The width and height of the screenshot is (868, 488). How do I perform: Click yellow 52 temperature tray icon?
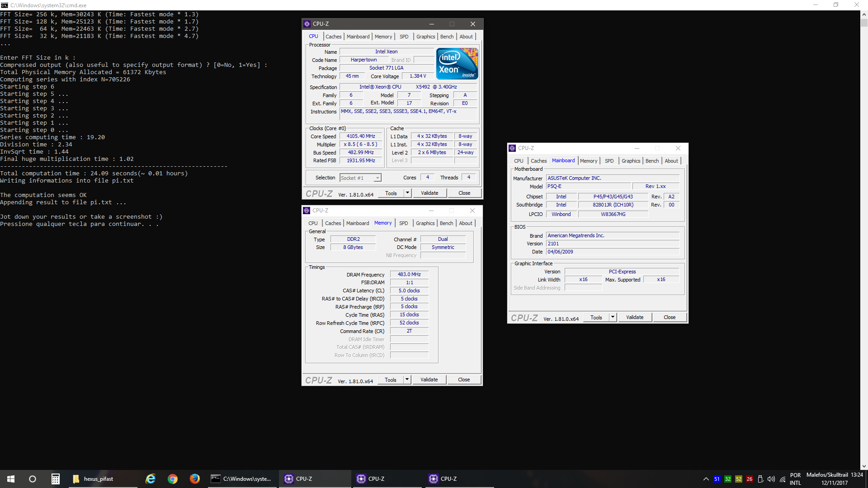(x=739, y=479)
